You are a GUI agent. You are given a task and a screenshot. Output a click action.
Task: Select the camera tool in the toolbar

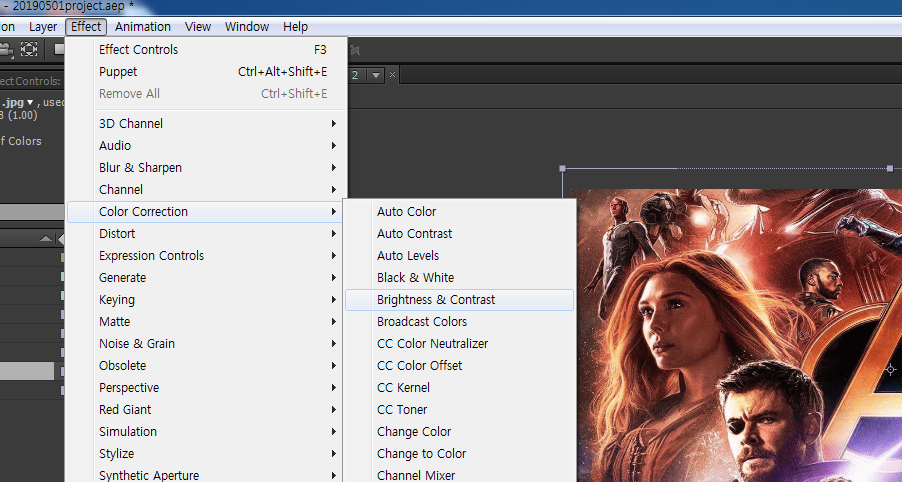point(6,49)
